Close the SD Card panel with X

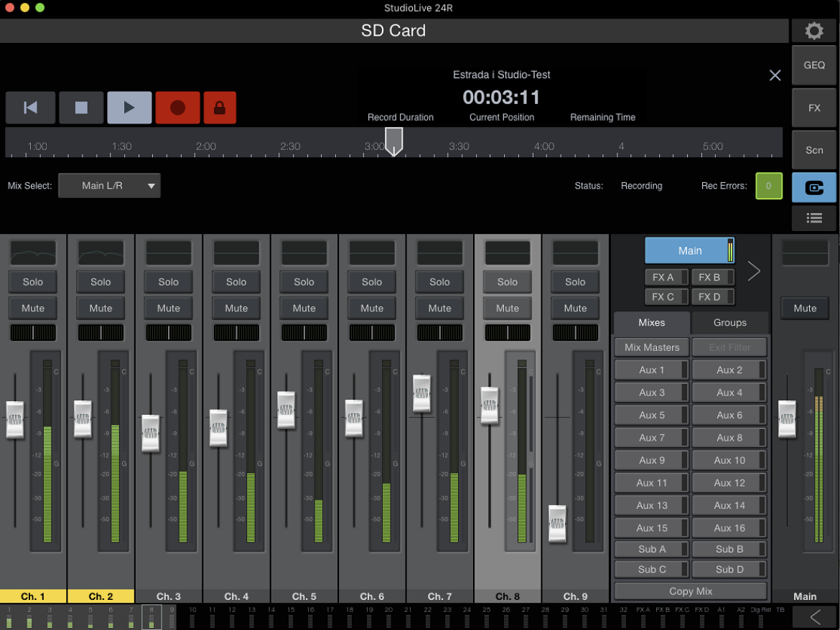tap(775, 75)
